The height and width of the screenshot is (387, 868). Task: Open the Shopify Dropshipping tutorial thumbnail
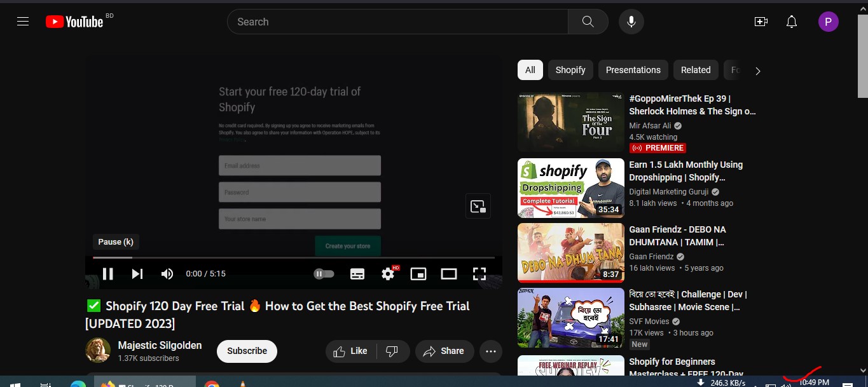571,188
